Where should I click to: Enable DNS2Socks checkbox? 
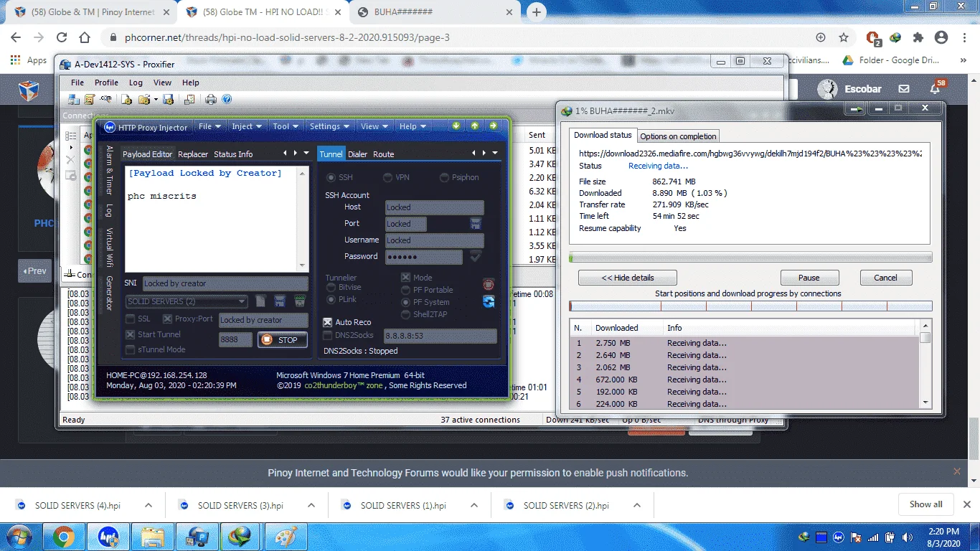(328, 335)
